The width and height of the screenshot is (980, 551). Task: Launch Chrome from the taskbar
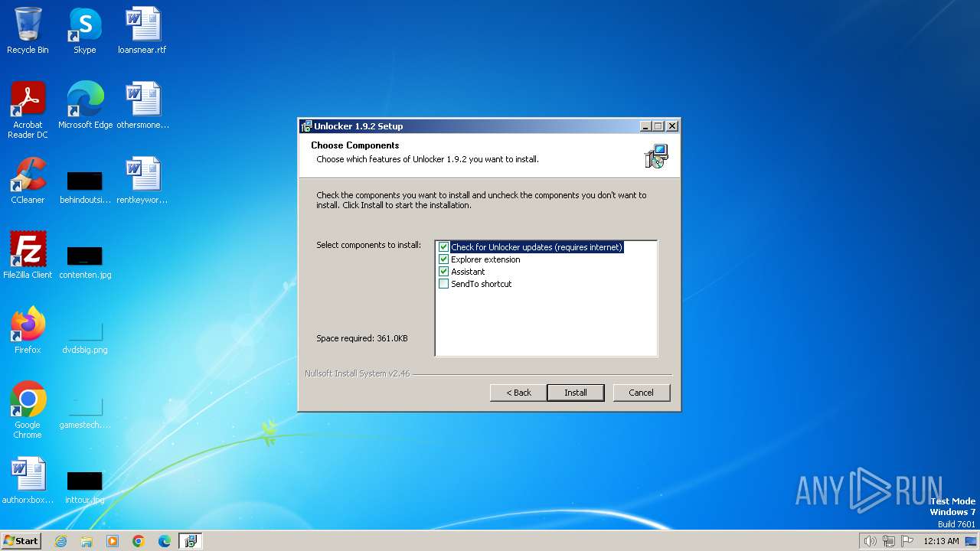point(139,541)
